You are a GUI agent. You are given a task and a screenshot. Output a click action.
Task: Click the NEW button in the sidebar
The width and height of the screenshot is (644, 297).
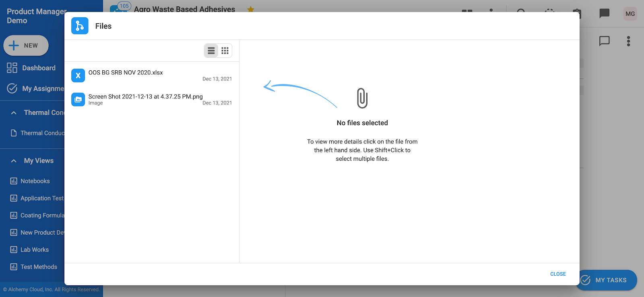click(26, 45)
